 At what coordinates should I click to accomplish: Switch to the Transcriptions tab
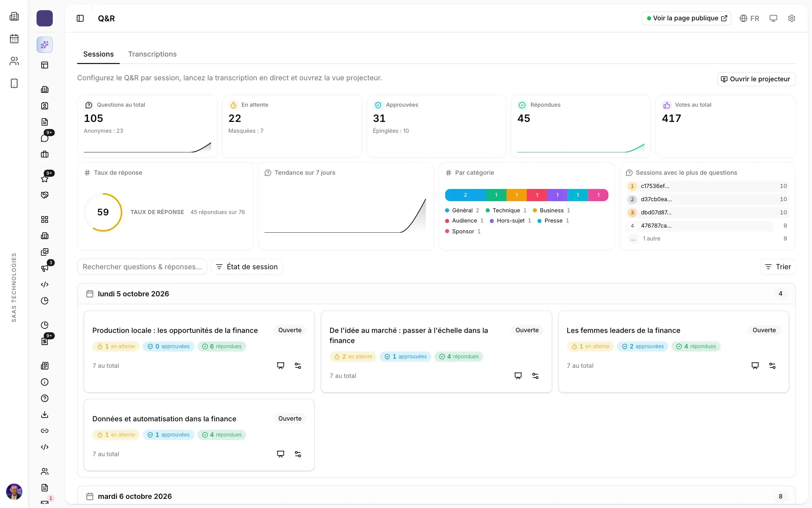[152, 54]
